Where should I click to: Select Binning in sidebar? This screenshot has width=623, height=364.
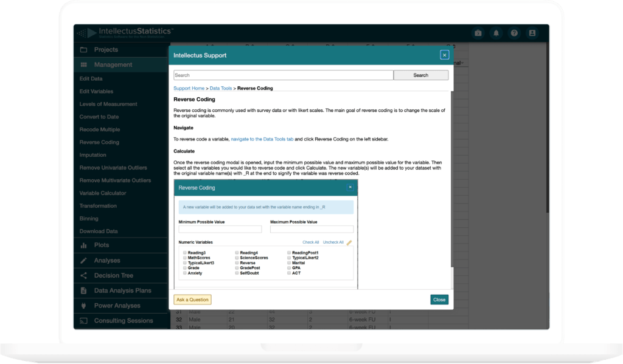[x=89, y=218]
